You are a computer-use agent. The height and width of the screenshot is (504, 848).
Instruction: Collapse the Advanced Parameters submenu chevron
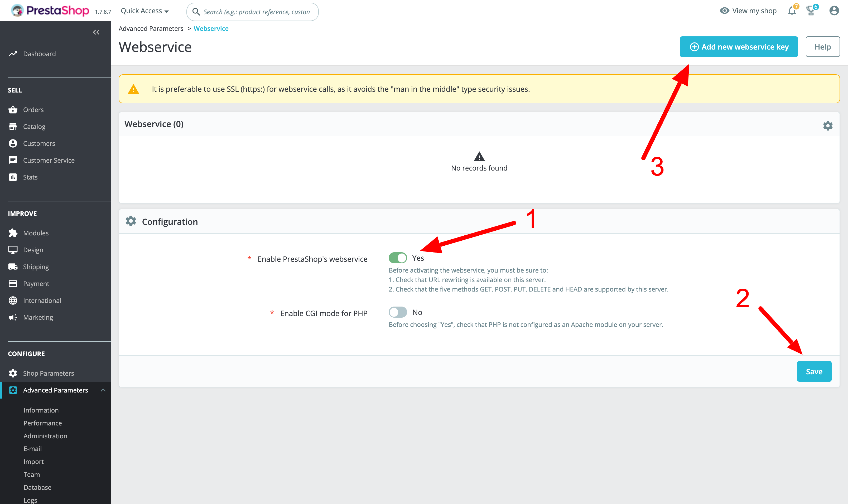pyautogui.click(x=103, y=390)
